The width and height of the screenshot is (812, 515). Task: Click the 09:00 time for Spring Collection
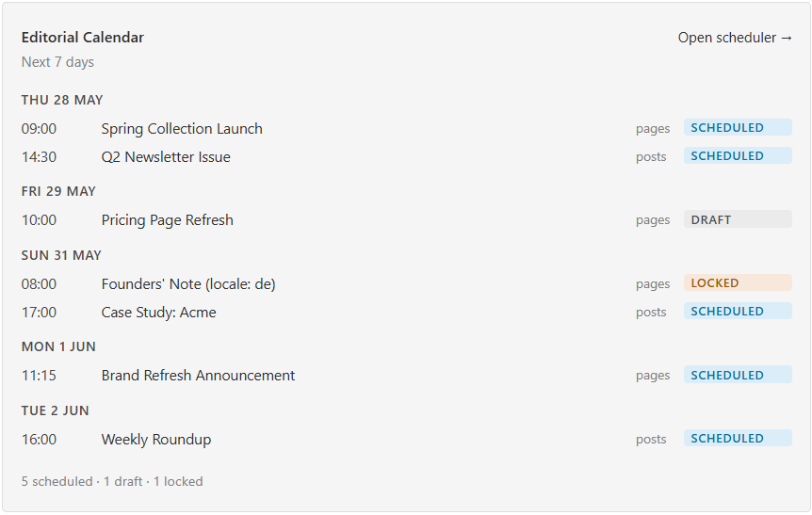[39, 129]
